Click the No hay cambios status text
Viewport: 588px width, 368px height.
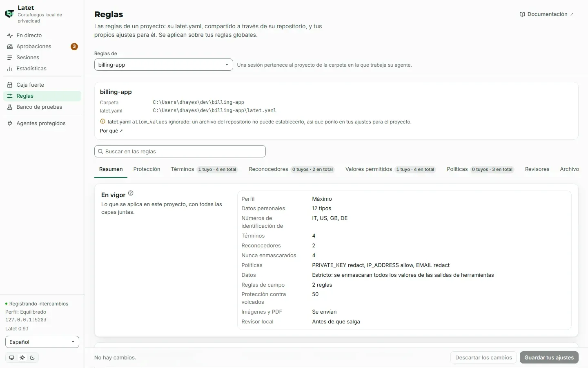point(115,358)
